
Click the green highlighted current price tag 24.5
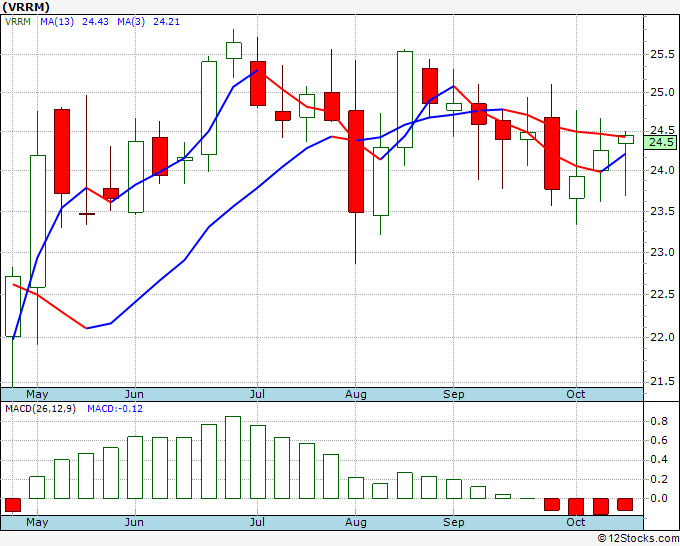pyautogui.click(x=661, y=142)
